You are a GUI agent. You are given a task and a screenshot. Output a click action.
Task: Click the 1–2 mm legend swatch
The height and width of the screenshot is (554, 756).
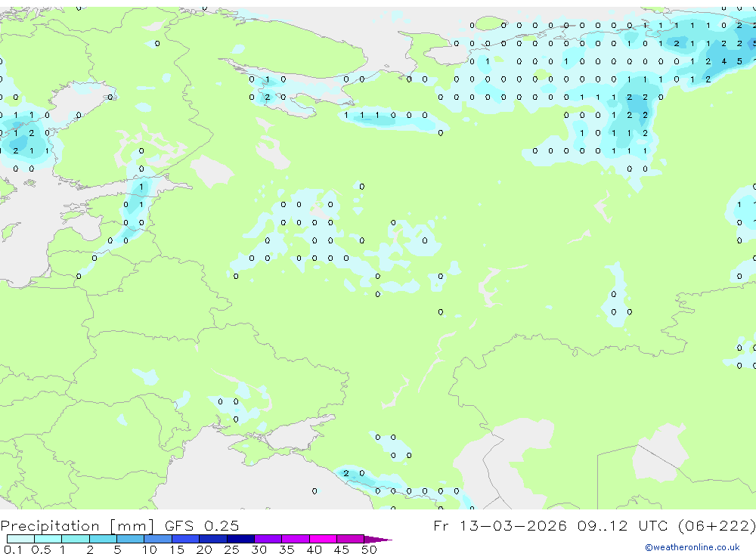(76, 539)
